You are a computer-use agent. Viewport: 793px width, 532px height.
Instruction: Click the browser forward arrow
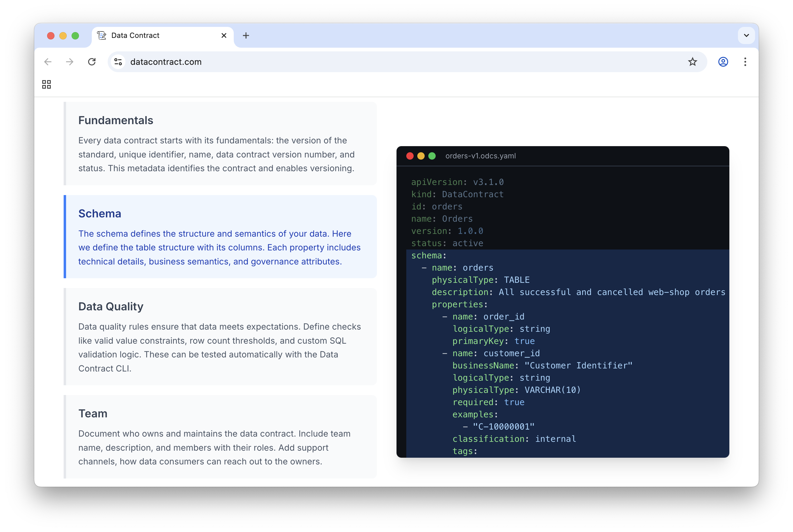point(69,62)
